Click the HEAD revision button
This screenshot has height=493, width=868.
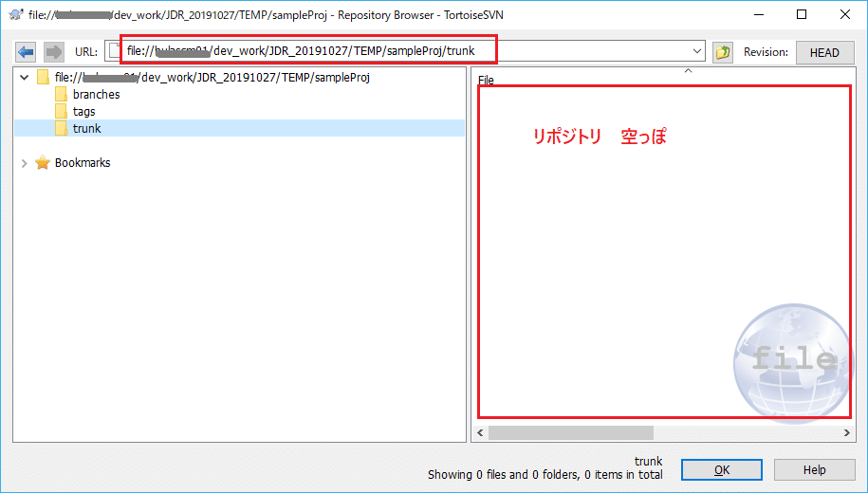[x=824, y=52]
